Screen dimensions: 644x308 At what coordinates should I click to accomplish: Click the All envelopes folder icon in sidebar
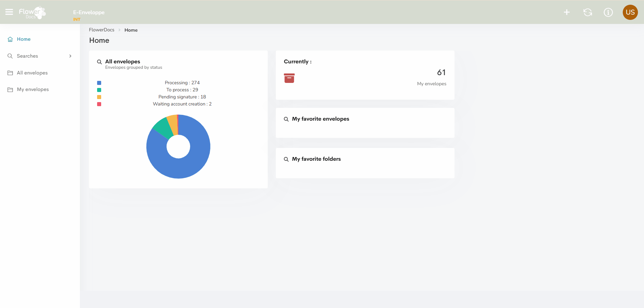10,73
